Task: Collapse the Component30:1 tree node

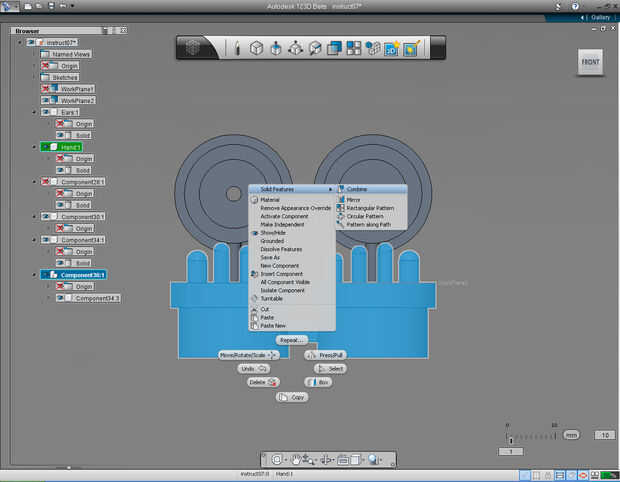Action: click(34, 217)
